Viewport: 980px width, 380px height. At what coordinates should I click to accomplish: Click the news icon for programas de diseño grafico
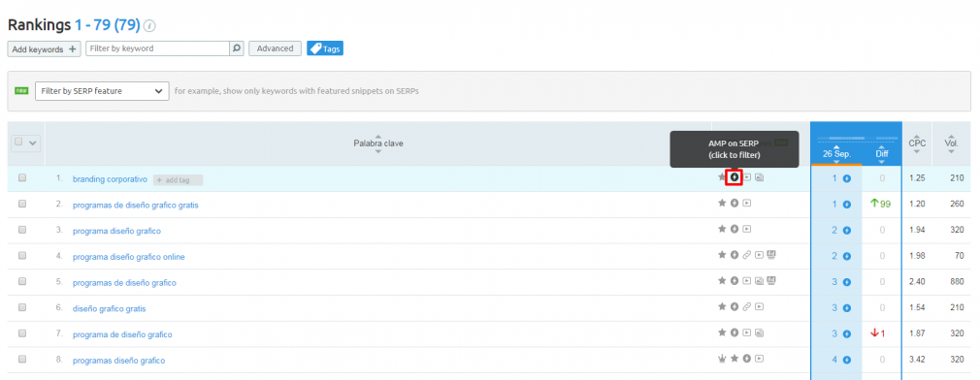759,281
